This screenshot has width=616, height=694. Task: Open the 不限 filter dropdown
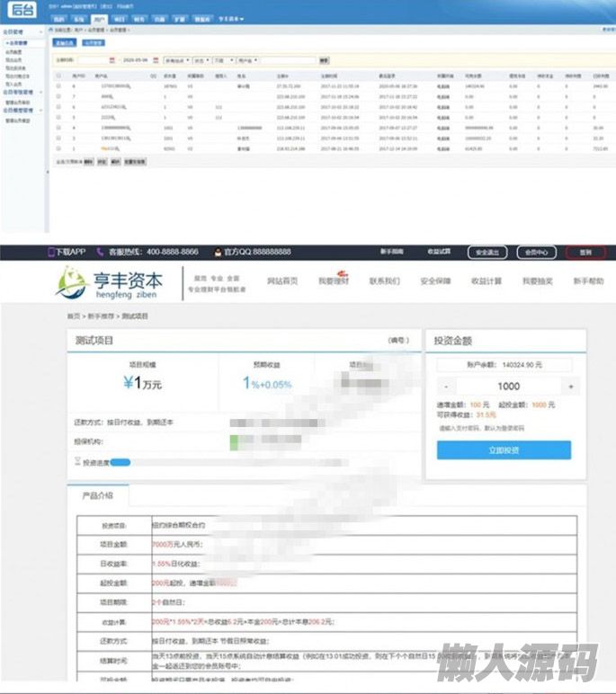coord(224,60)
